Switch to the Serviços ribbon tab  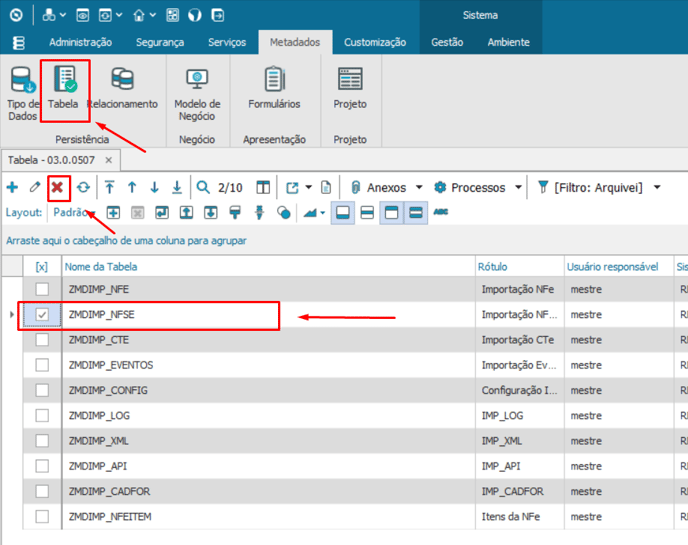click(x=227, y=43)
